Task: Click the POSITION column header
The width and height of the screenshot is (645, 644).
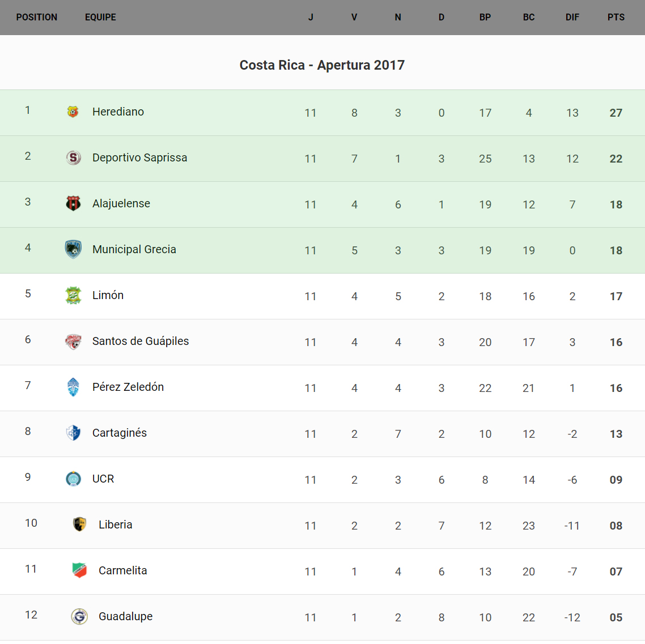Action: pyautogui.click(x=37, y=18)
